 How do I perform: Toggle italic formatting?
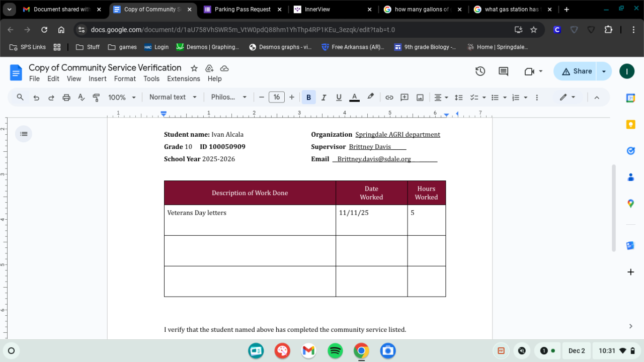click(x=324, y=98)
